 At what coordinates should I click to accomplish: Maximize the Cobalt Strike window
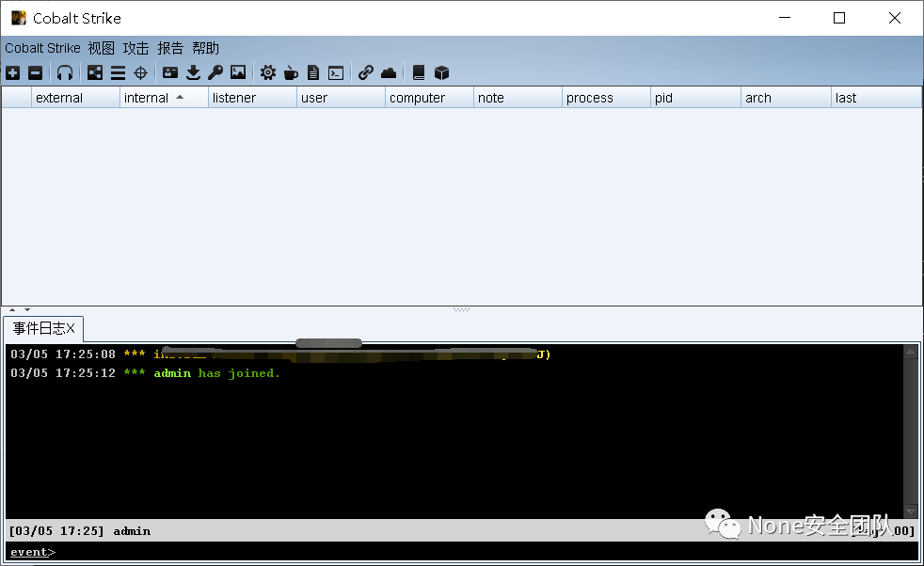click(x=839, y=18)
